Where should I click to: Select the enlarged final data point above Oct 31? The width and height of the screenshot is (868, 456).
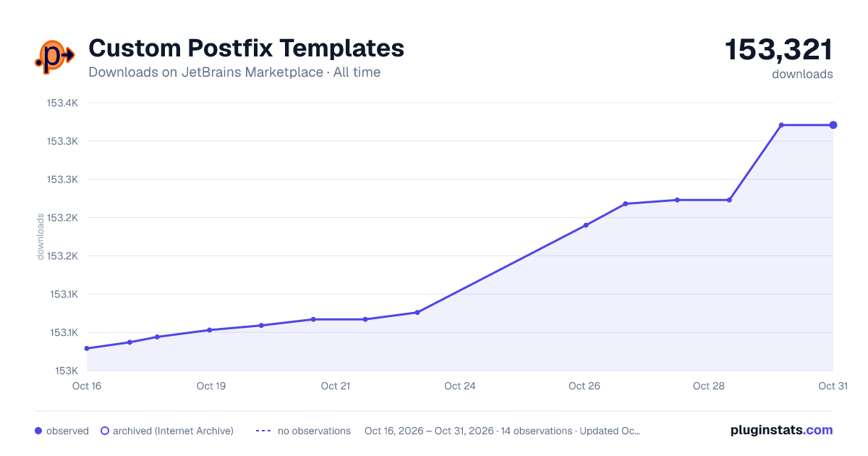(x=833, y=125)
